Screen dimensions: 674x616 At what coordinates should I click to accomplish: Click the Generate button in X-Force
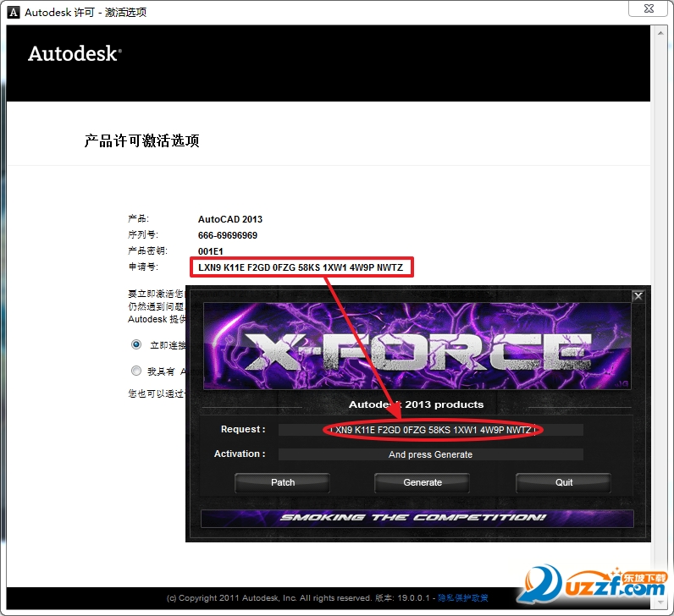[423, 482]
